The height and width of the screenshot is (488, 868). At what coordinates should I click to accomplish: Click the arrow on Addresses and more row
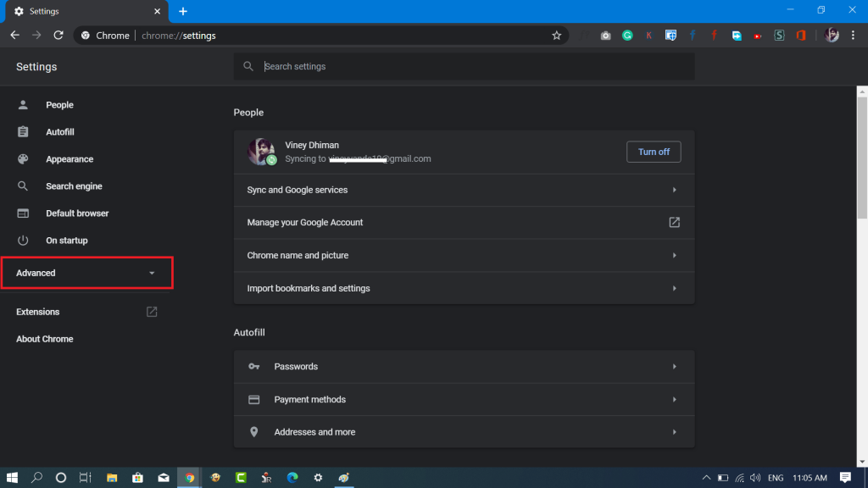(x=674, y=432)
